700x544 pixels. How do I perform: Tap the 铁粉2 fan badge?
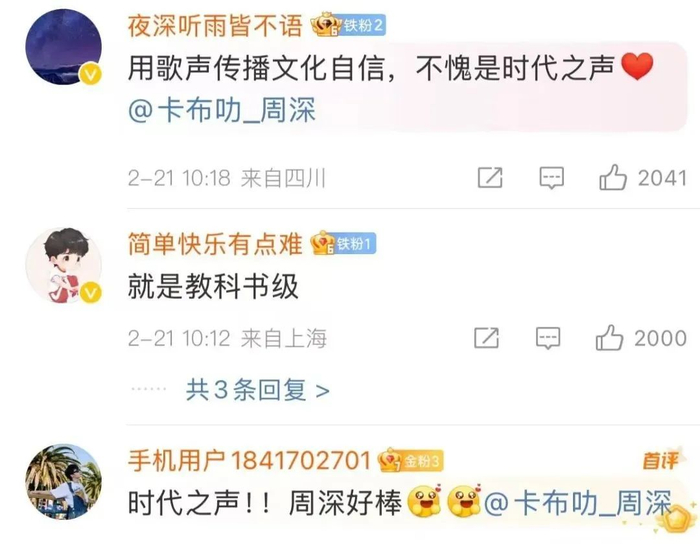(349, 25)
